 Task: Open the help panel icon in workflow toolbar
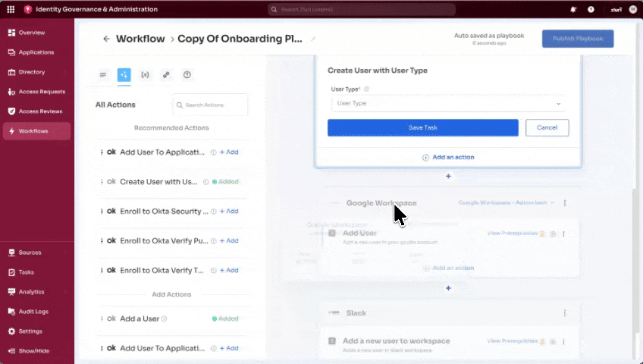click(x=187, y=74)
